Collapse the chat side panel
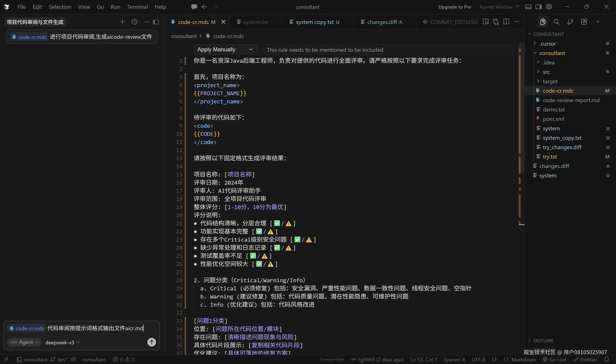This screenshot has height=364, width=616. [156, 22]
